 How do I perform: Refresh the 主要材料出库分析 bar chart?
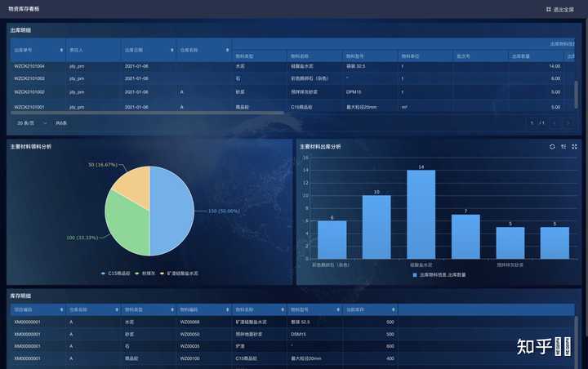point(552,147)
